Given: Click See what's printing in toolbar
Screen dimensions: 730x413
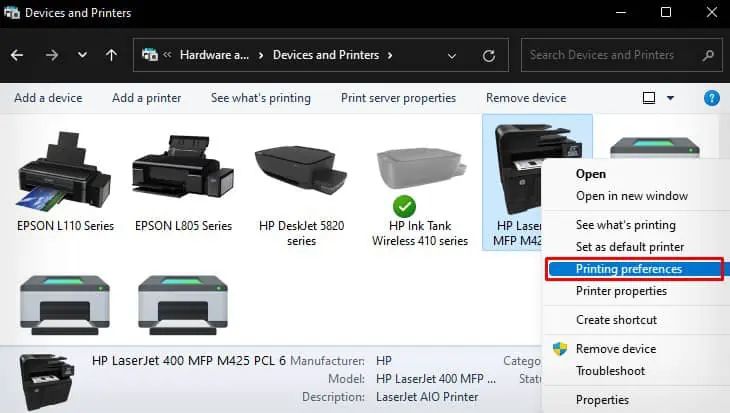Looking at the screenshot, I should click(x=260, y=98).
